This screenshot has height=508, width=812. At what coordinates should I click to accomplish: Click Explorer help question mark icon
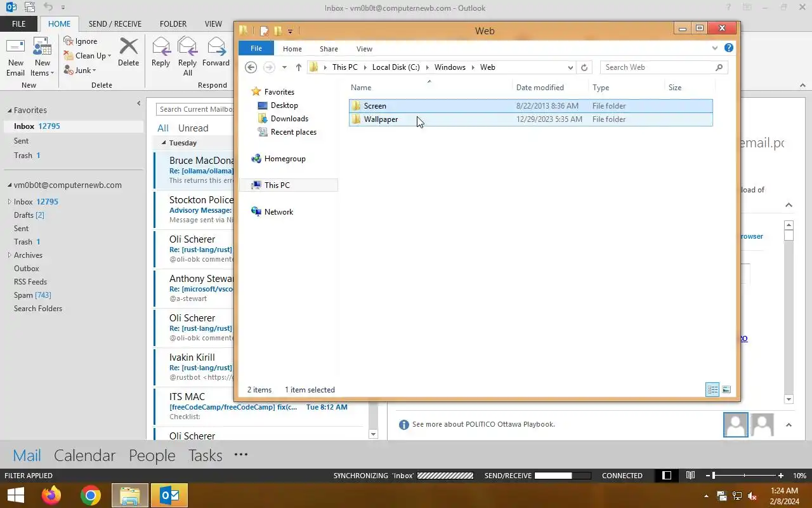click(x=729, y=48)
